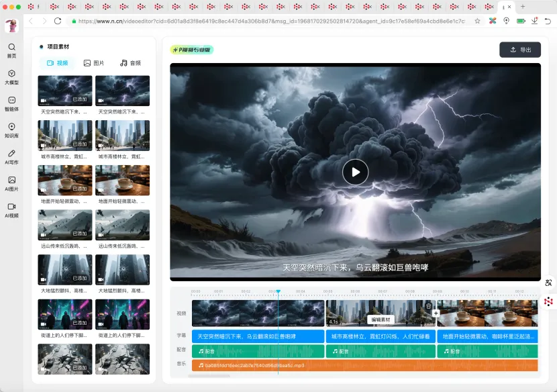
Task: Open the AI写作 pen icon
Action: click(x=11, y=154)
